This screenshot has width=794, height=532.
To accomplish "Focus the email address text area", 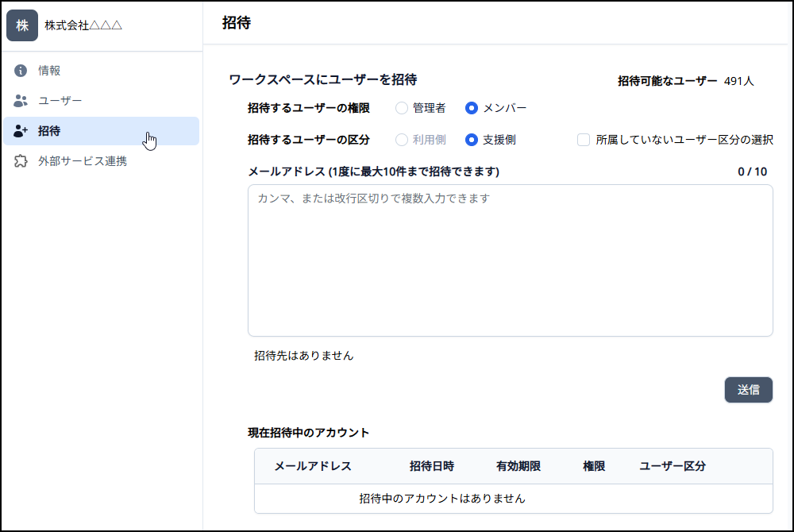I will 510,260.
